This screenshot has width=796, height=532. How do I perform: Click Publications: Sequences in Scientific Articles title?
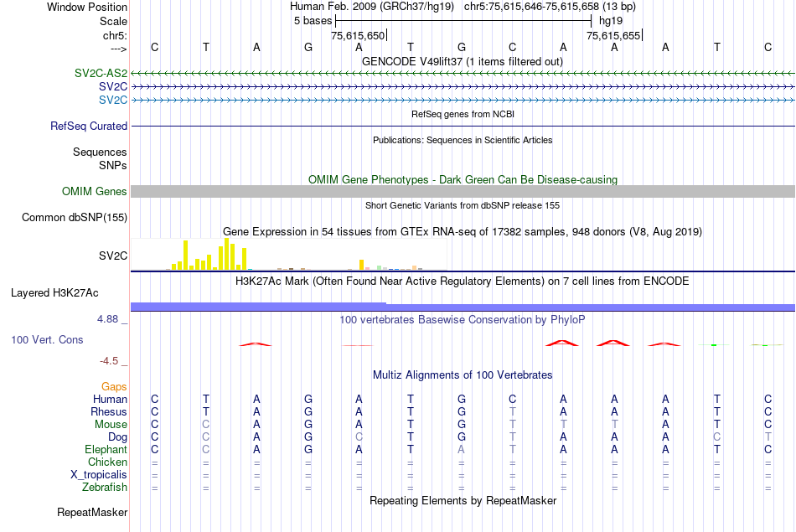coord(463,140)
